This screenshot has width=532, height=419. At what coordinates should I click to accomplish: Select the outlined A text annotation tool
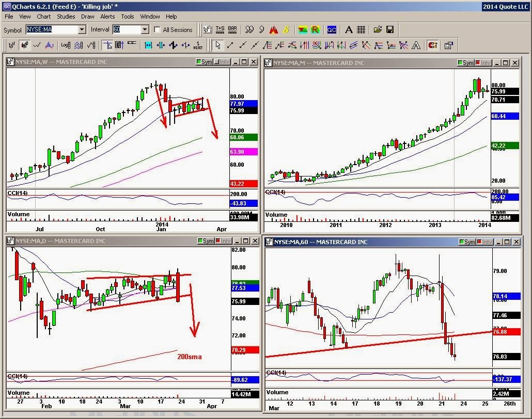click(416, 45)
